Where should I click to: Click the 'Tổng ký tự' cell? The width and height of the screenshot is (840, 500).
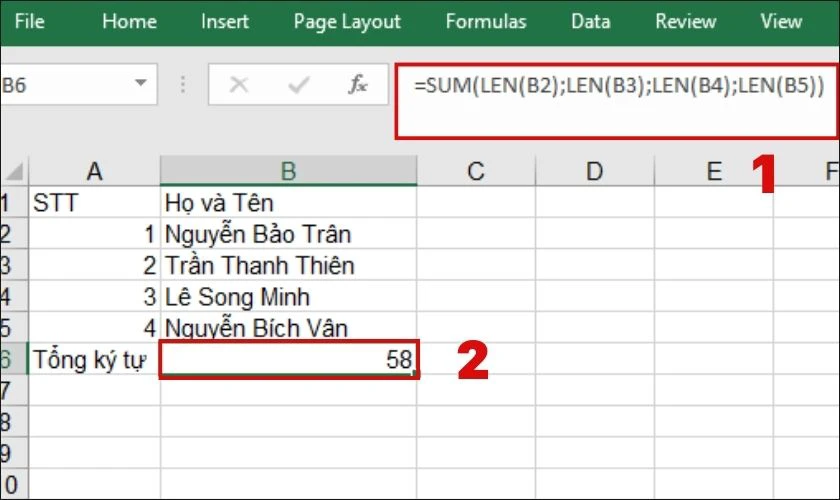coord(94,359)
